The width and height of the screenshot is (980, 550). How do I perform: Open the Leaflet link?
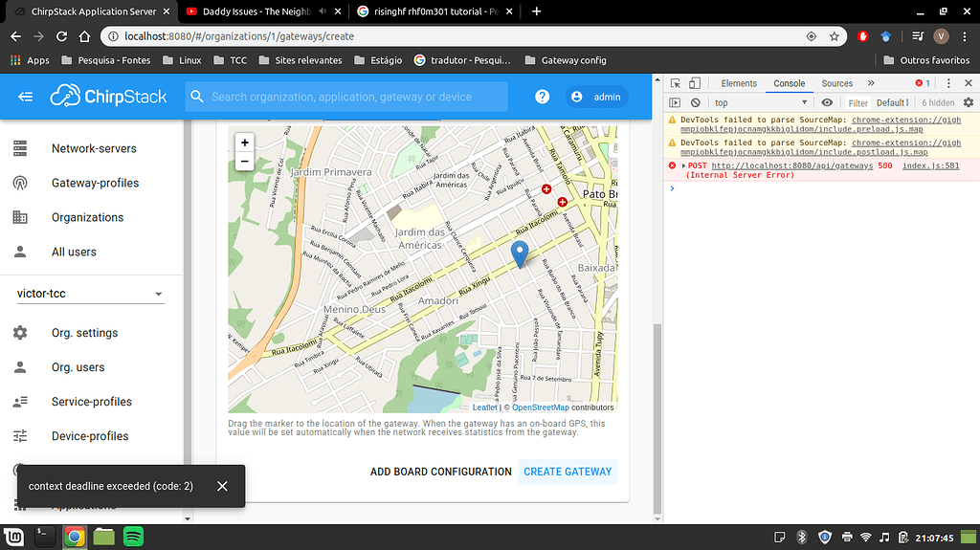(x=484, y=407)
